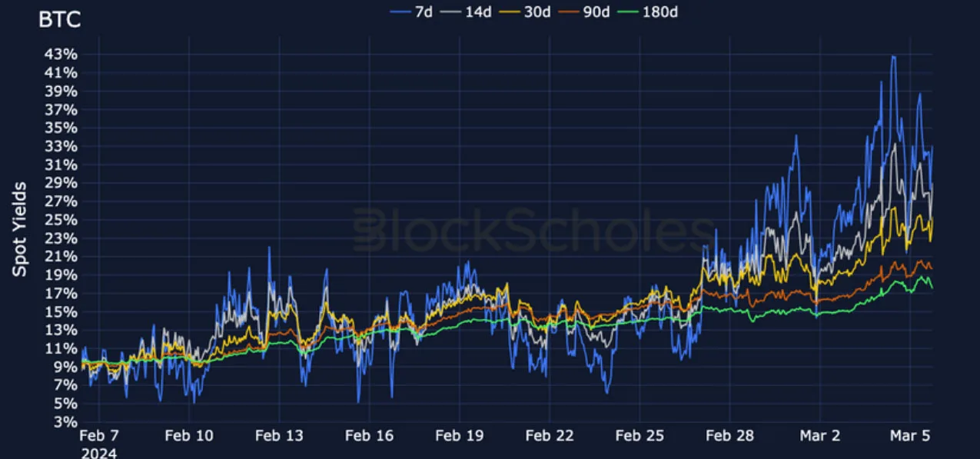Click the Feb 13 date label
980x459 pixels.
(280, 436)
